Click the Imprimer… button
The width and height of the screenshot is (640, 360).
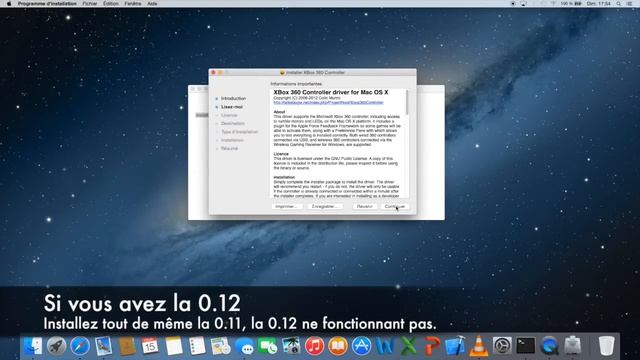(287, 207)
